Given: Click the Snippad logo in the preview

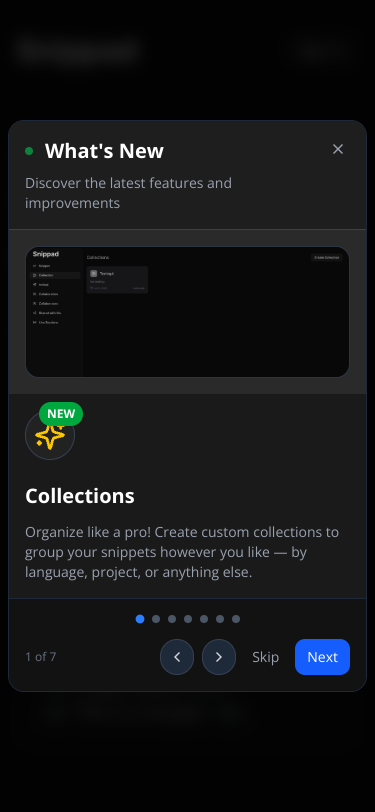Looking at the screenshot, I should pyautogui.click(x=46, y=254).
